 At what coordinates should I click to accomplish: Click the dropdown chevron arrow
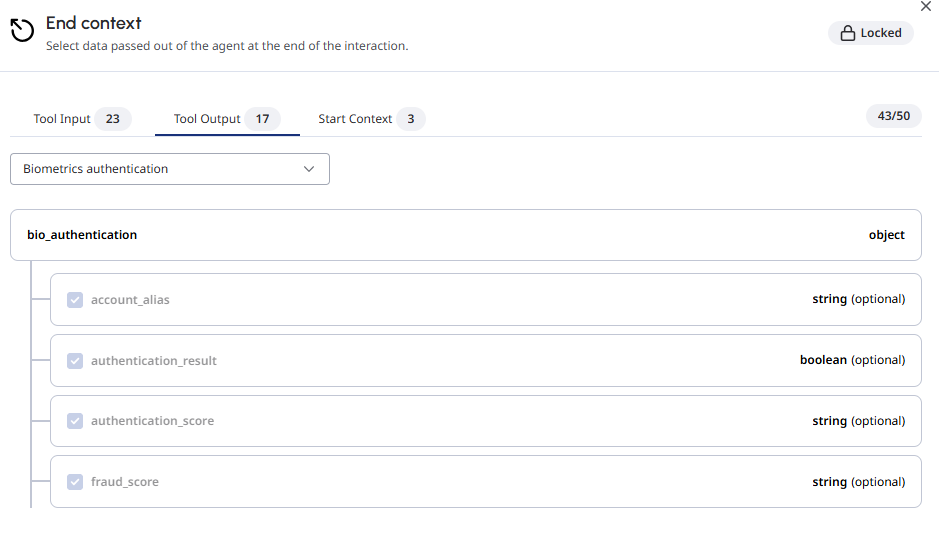click(x=309, y=169)
